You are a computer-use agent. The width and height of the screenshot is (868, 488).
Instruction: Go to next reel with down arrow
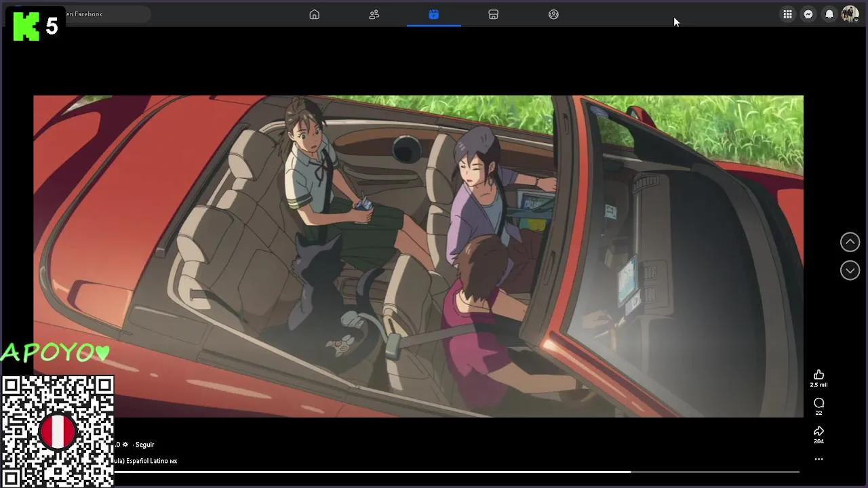point(850,270)
